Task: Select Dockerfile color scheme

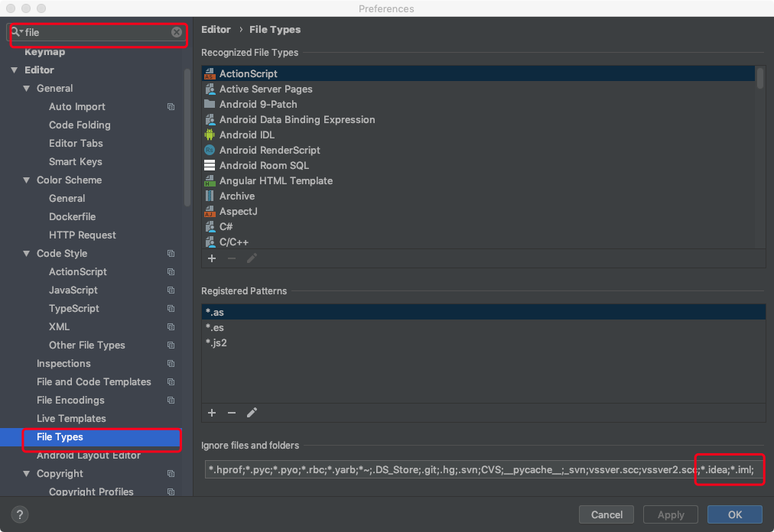Action: pyautogui.click(x=72, y=216)
